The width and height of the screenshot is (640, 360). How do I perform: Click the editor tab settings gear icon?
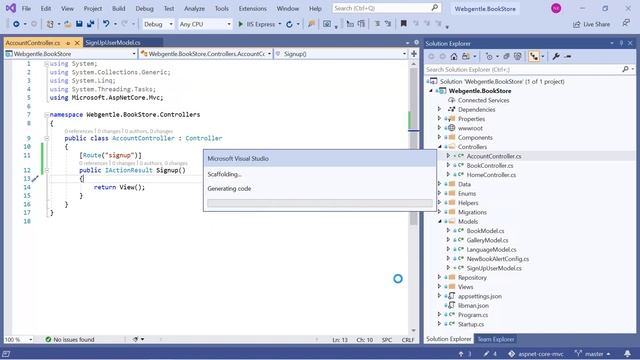pyautogui.click(x=416, y=42)
